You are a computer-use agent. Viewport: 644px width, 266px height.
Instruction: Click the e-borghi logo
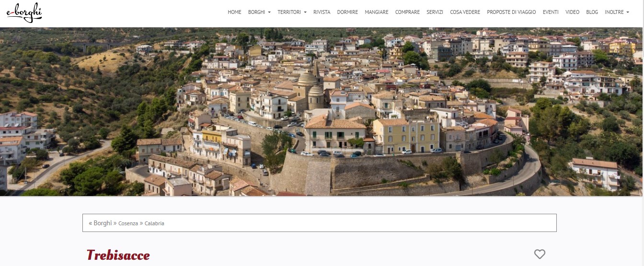point(24,12)
